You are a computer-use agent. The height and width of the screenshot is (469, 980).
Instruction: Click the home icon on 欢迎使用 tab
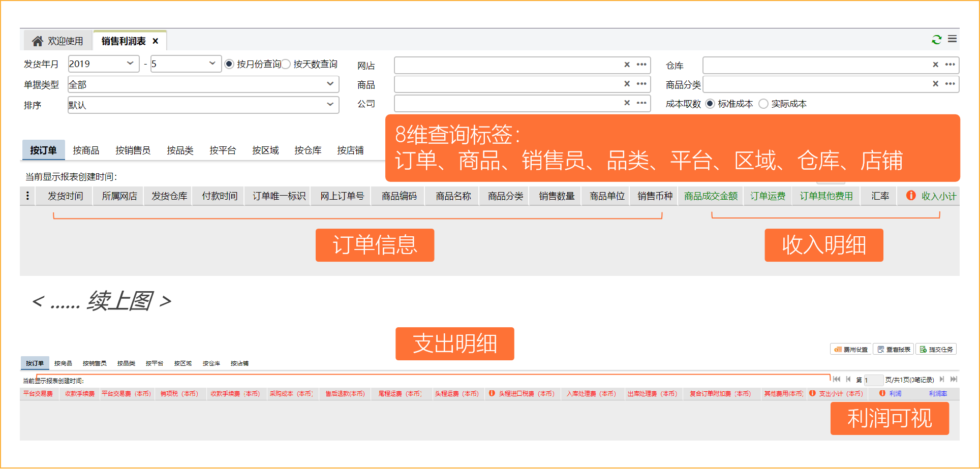38,40
